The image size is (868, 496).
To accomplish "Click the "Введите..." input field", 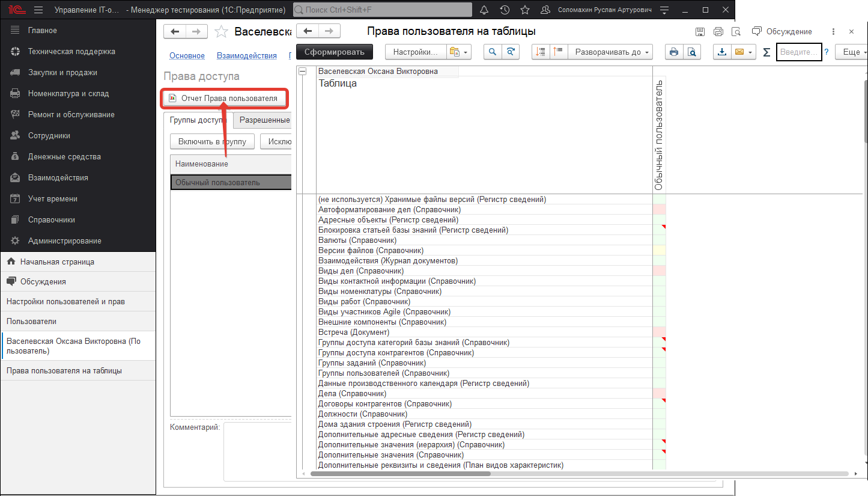I will click(798, 52).
